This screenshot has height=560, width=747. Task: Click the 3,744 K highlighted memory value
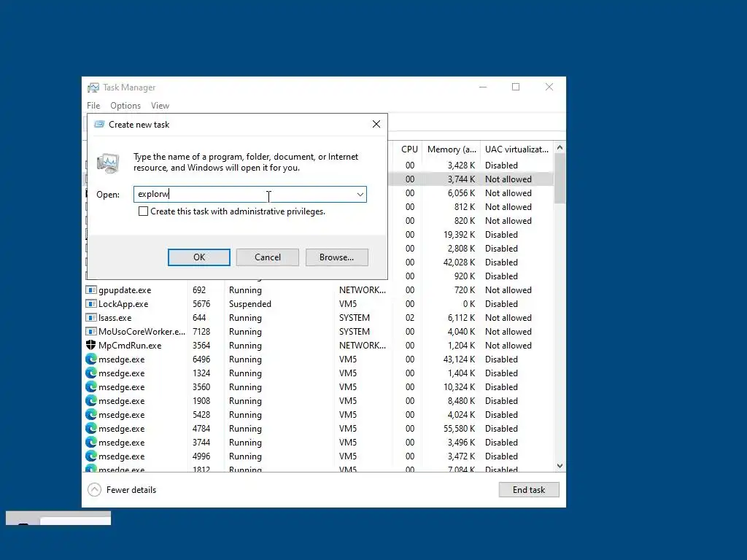[461, 179]
